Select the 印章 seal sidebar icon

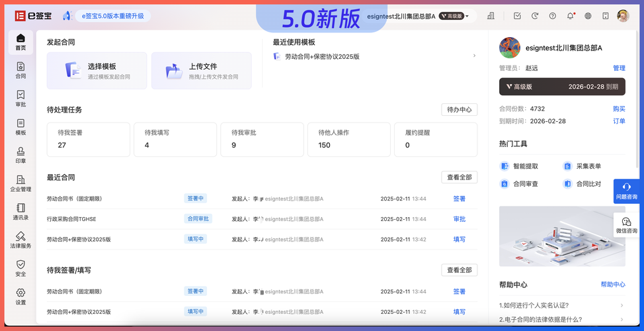point(20,156)
